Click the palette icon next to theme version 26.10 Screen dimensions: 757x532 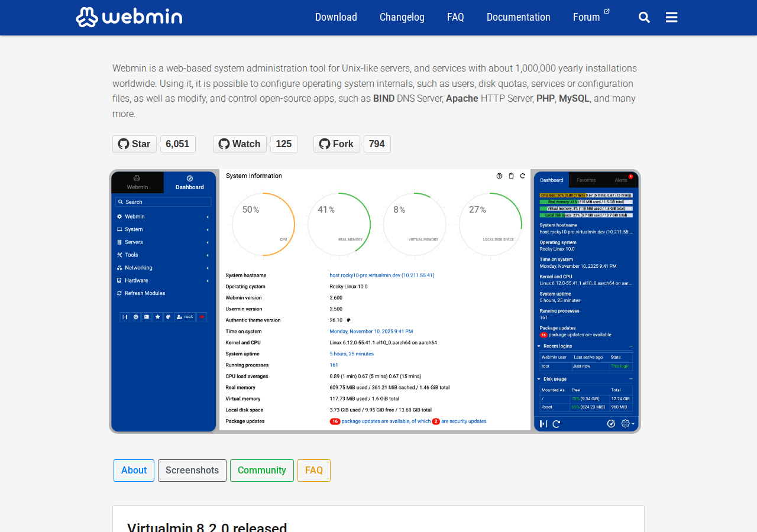[349, 320]
